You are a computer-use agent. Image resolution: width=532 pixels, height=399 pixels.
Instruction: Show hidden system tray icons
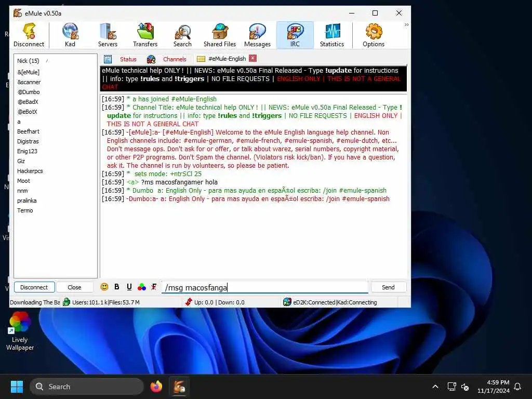pyautogui.click(x=435, y=387)
